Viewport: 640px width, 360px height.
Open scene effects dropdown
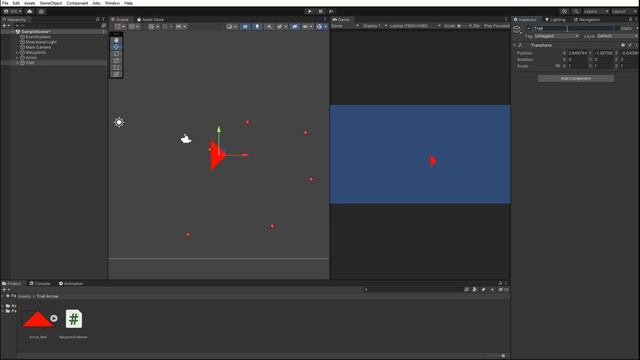(x=282, y=27)
